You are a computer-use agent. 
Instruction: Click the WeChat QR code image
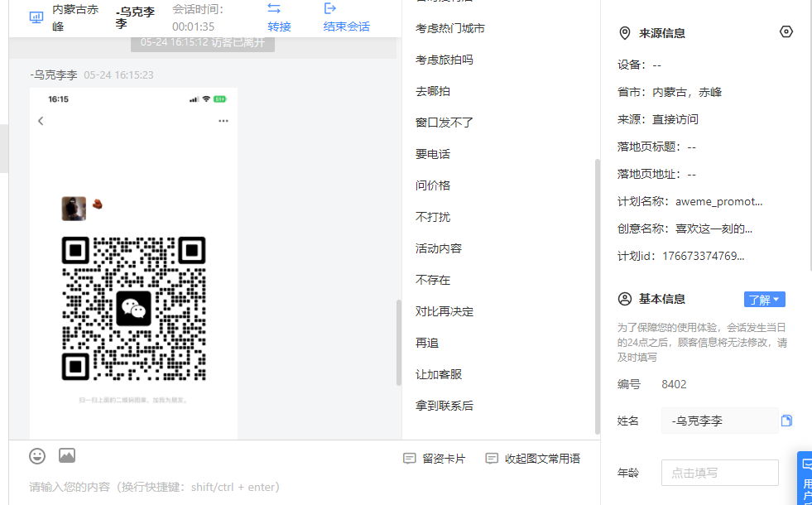(133, 309)
